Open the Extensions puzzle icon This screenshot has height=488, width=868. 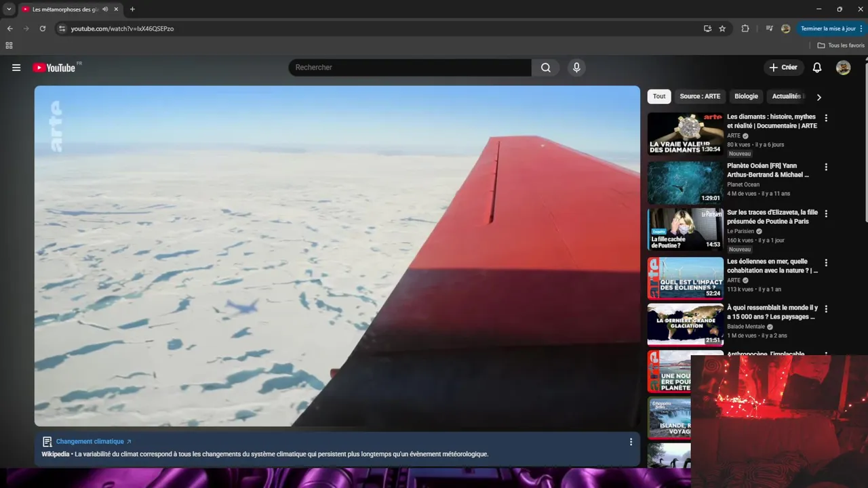coord(745,28)
